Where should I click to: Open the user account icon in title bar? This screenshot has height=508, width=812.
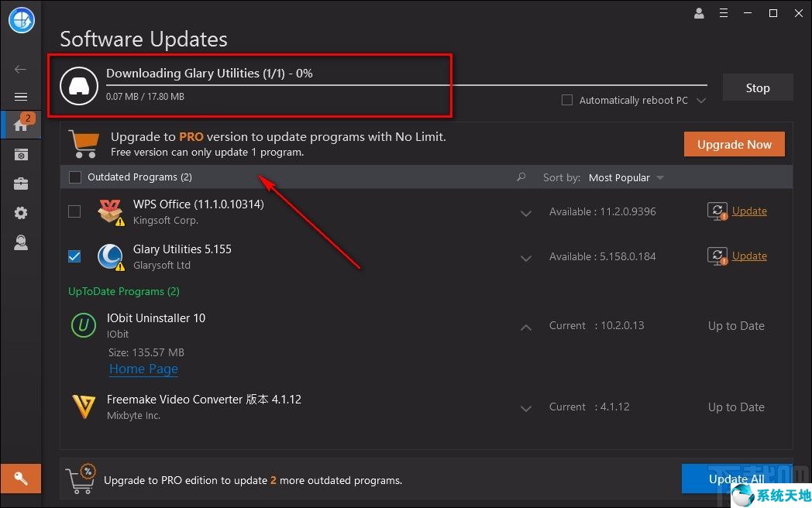(x=699, y=13)
